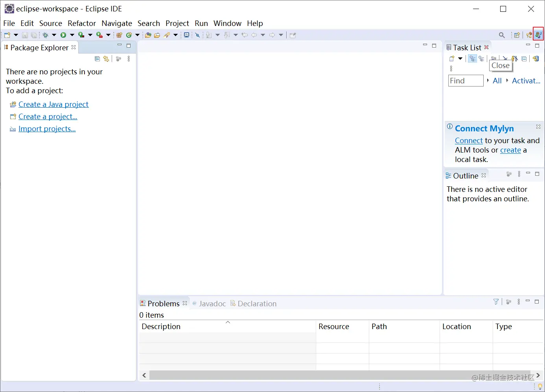Toggle Focus on Active Task in Problems
The image size is (545, 392).
[x=508, y=302]
